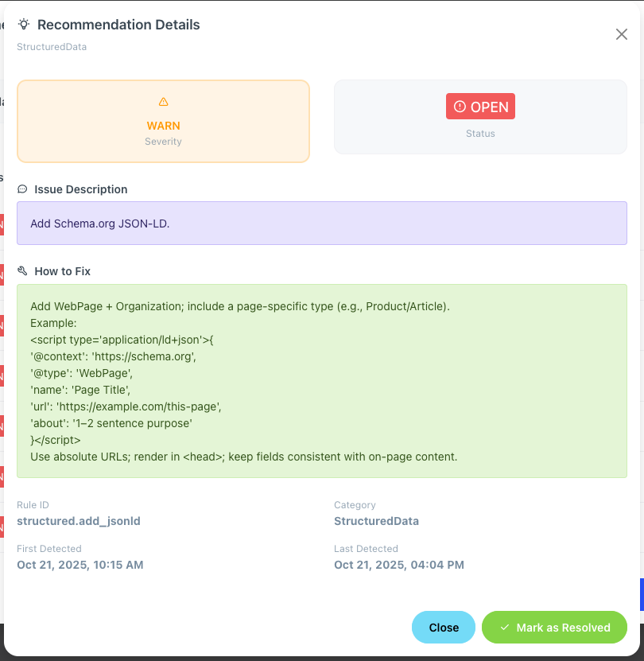Viewport: 644px width, 661px height.
Task: Click the Last Detected date value
Action: pos(399,565)
